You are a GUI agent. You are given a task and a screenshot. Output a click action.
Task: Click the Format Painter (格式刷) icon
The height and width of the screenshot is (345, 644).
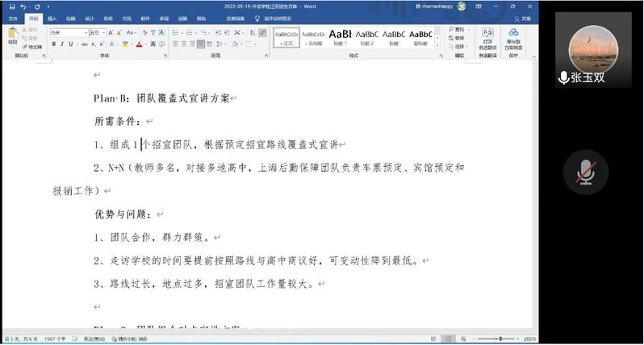tap(34, 48)
